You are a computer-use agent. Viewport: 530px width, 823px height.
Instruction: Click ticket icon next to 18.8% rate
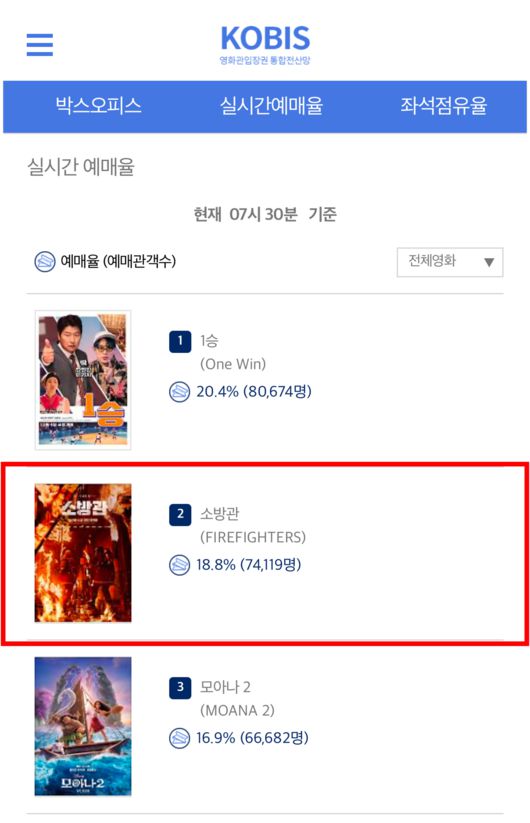(179, 565)
